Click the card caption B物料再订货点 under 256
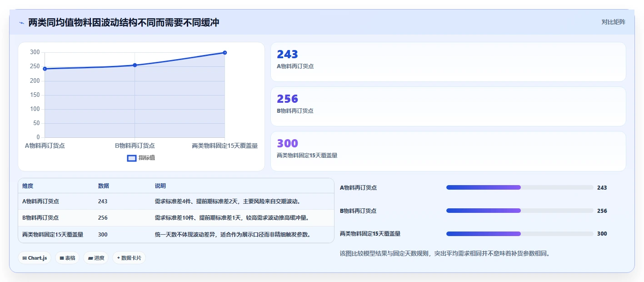This screenshot has width=644, height=282. coord(295,111)
